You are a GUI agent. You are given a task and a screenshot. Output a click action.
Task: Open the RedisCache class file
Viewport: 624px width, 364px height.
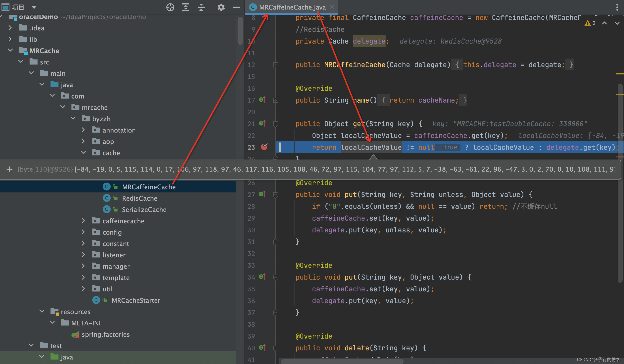coord(139,198)
